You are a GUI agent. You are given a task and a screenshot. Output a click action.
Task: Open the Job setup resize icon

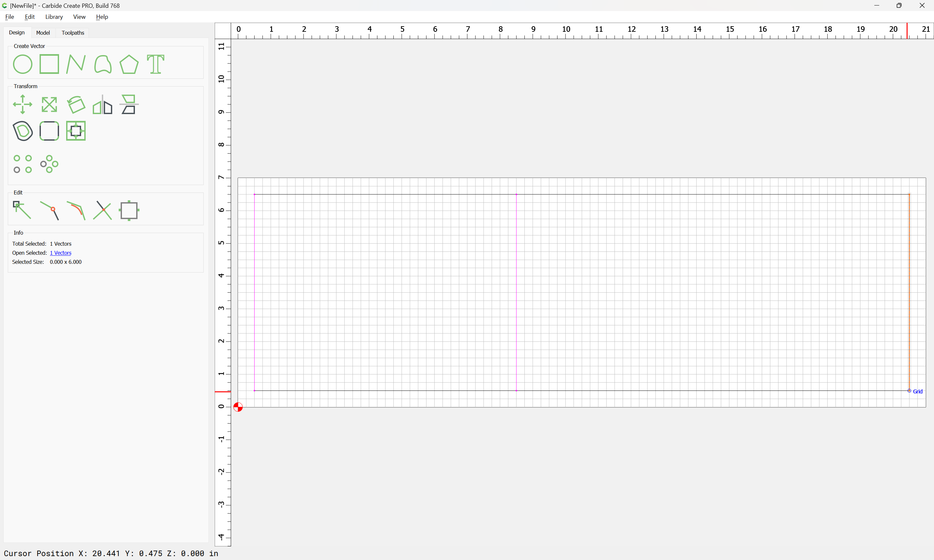[x=129, y=210]
